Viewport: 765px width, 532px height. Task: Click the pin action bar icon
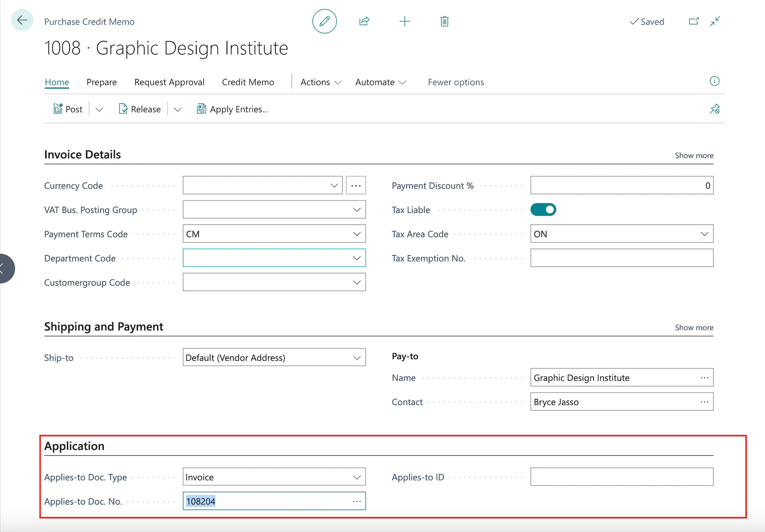[x=715, y=109]
